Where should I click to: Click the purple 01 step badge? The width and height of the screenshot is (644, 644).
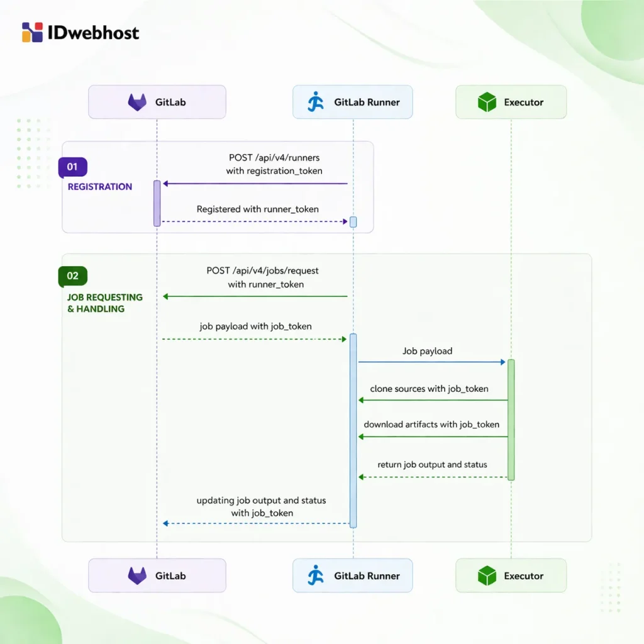coord(73,167)
